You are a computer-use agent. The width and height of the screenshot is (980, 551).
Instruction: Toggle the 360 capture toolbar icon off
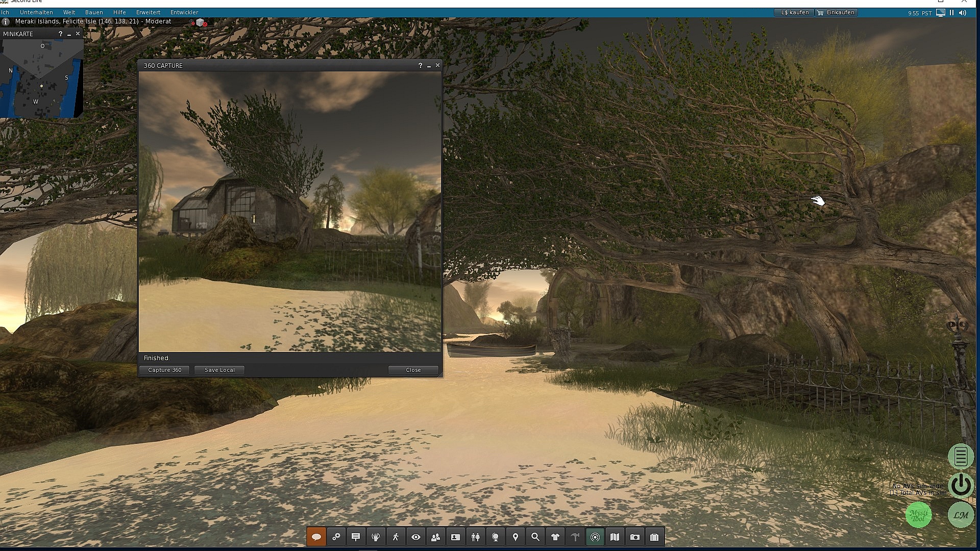(595, 537)
